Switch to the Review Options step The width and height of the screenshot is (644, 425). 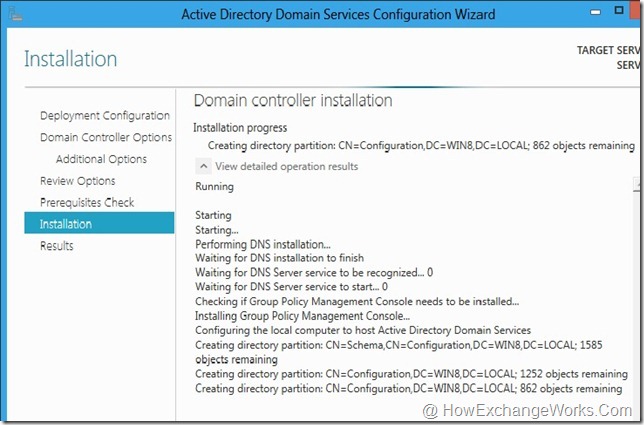coord(78,181)
